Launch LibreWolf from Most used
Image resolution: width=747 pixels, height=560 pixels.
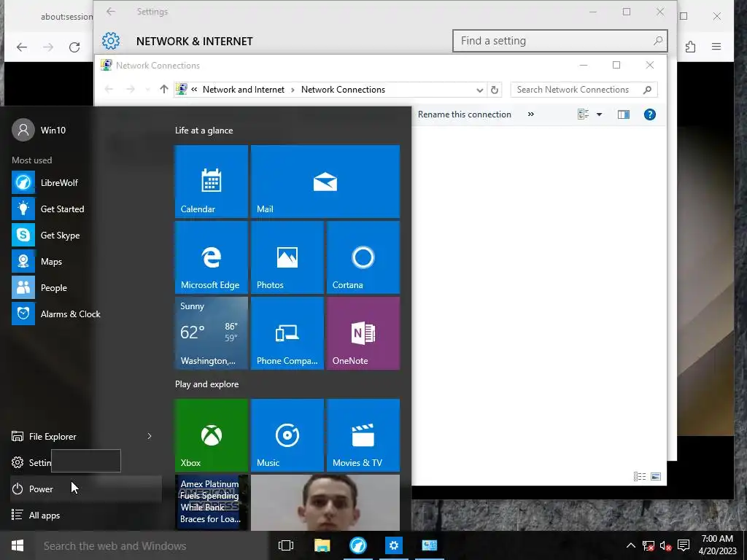coord(86,182)
